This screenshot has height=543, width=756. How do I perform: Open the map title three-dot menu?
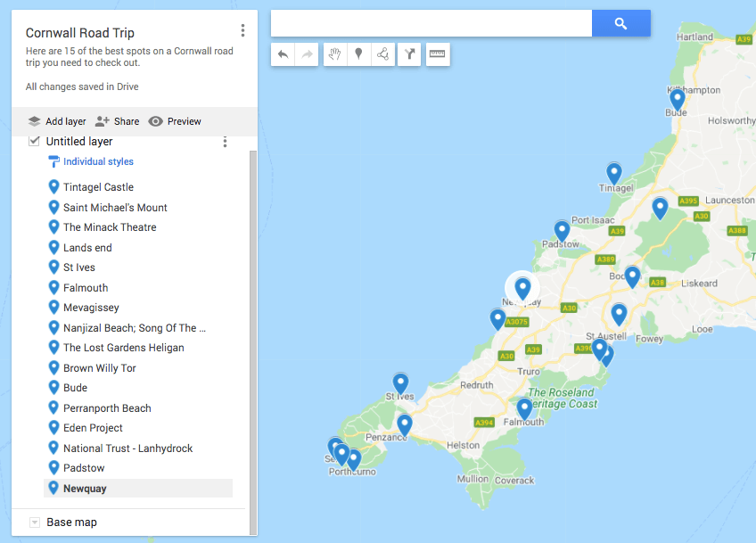pyautogui.click(x=242, y=31)
